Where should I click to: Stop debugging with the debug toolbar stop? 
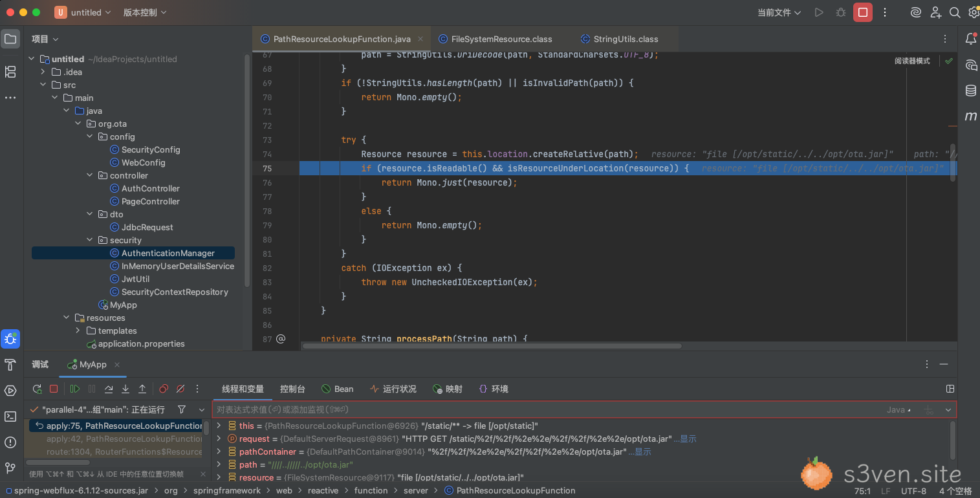pos(54,389)
